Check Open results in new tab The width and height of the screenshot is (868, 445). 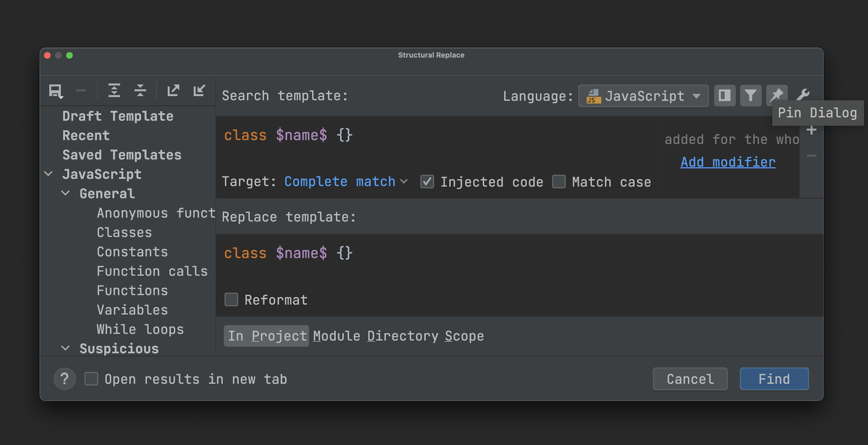click(x=91, y=379)
